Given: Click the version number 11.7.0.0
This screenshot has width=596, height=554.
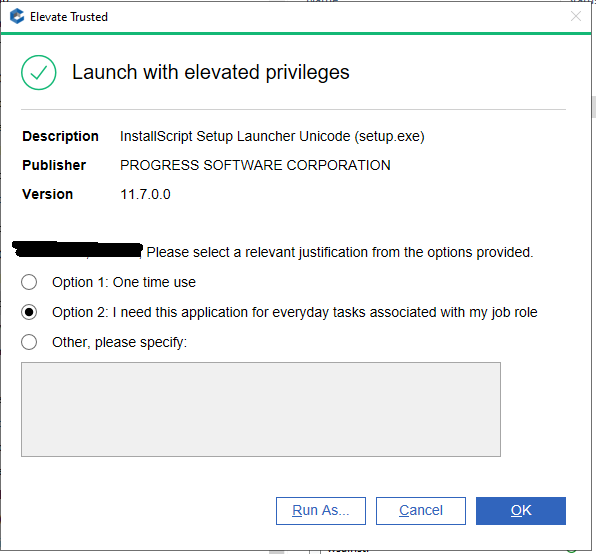Looking at the screenshot, I should click(145, 195).
